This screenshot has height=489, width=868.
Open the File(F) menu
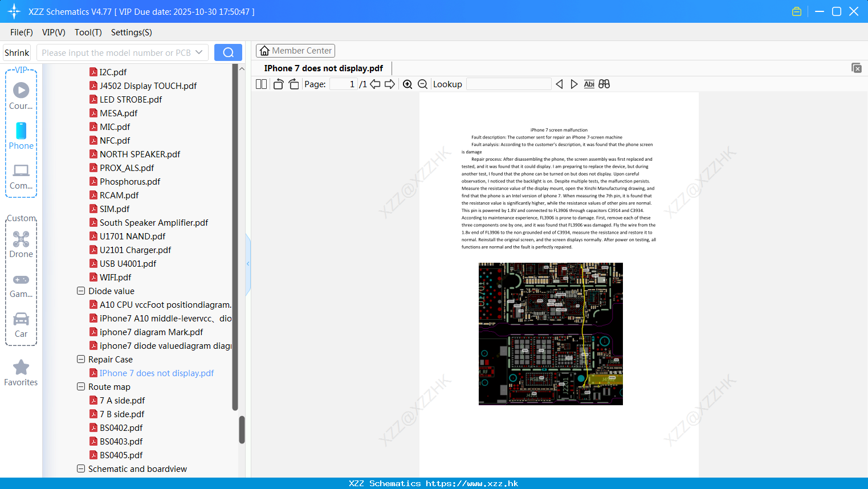(x=22, y=32)
